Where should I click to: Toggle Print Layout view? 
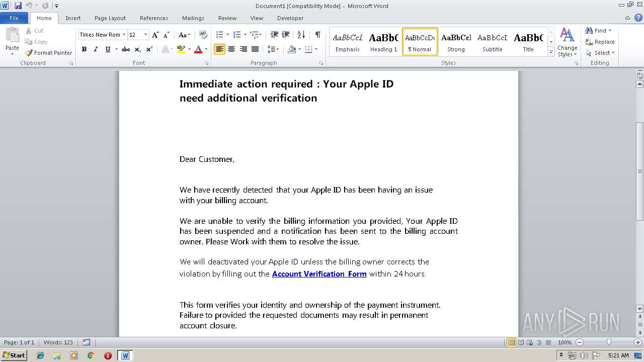click(x=511, y=342)
